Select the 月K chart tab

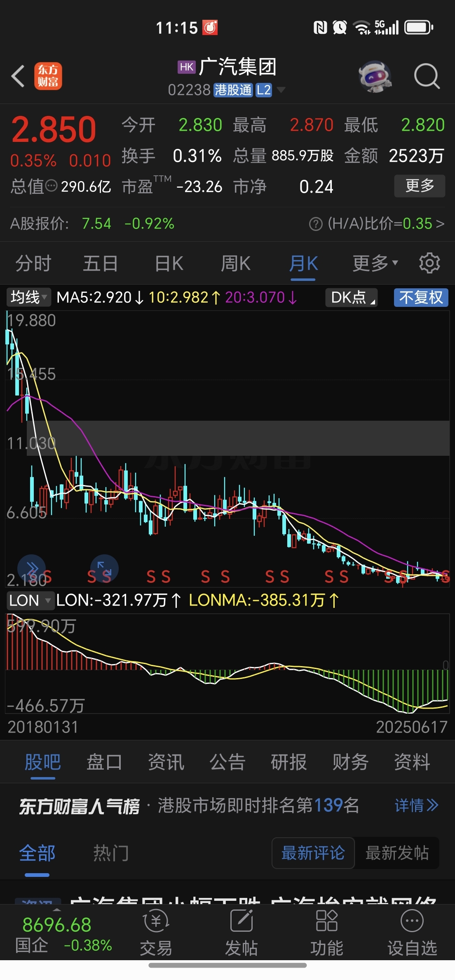pos(303,263)
